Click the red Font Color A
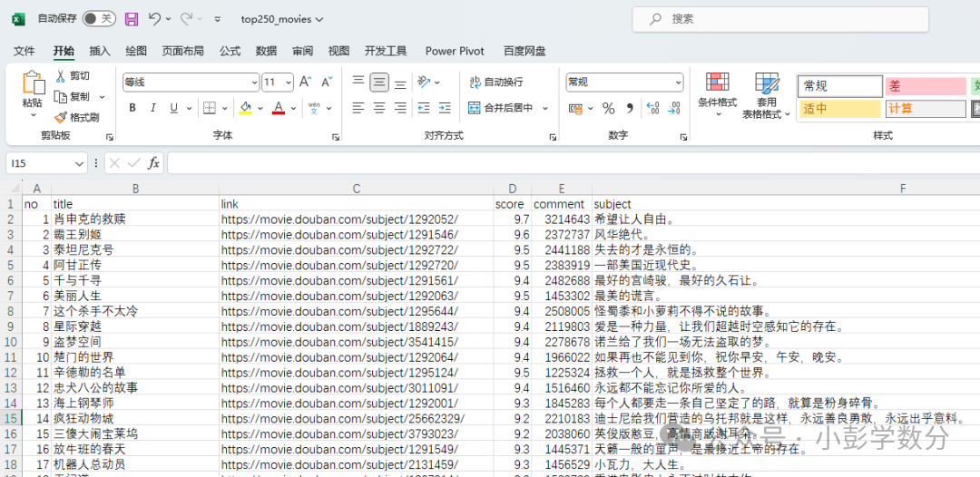The width and height of the screenshot is (980, 477). pos(279,108)
